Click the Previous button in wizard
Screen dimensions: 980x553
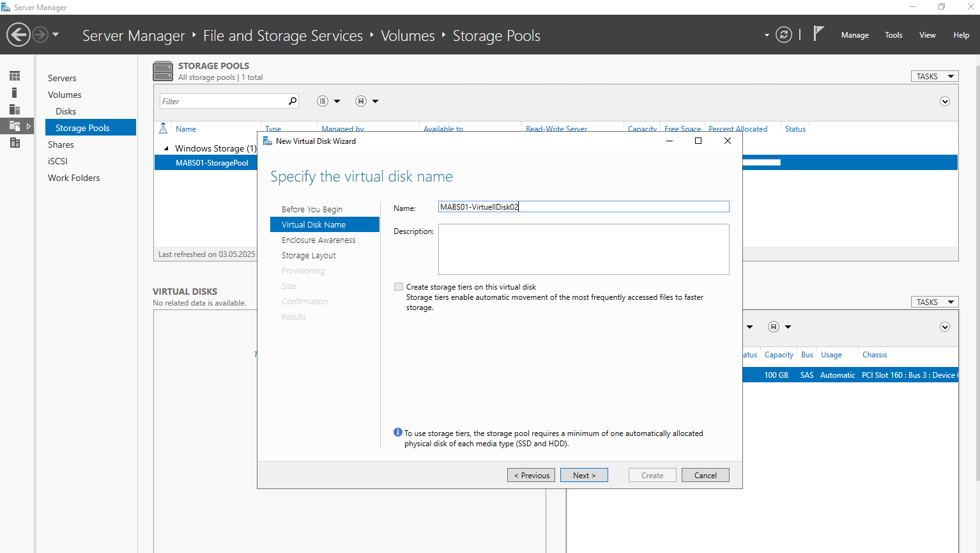click(531, 475)
